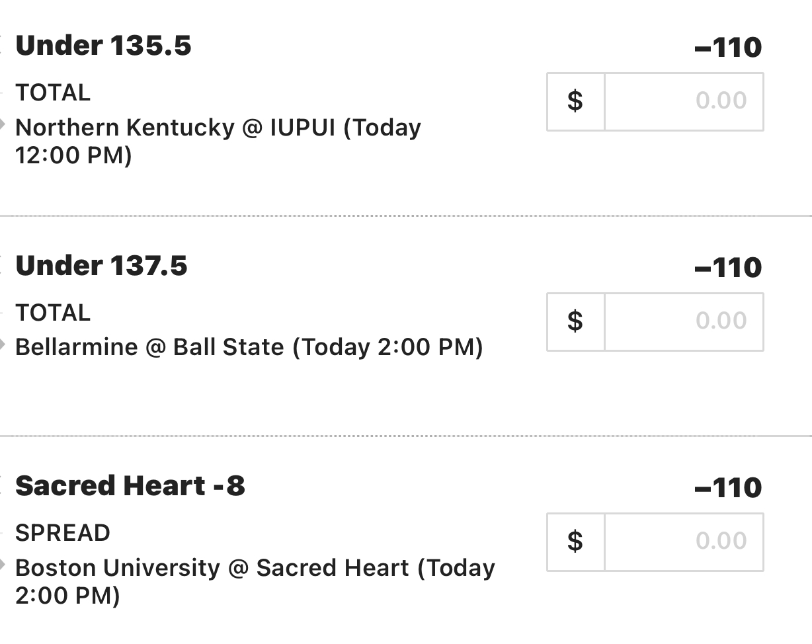
Task: Click the dollar sign beside Under 137.5 wager
Action: [575, 321]
